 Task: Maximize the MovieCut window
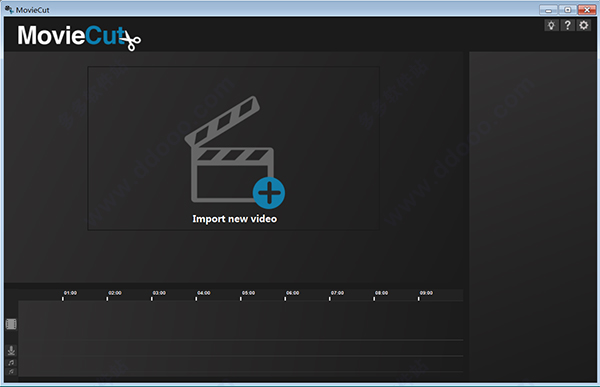click(568, 10)
